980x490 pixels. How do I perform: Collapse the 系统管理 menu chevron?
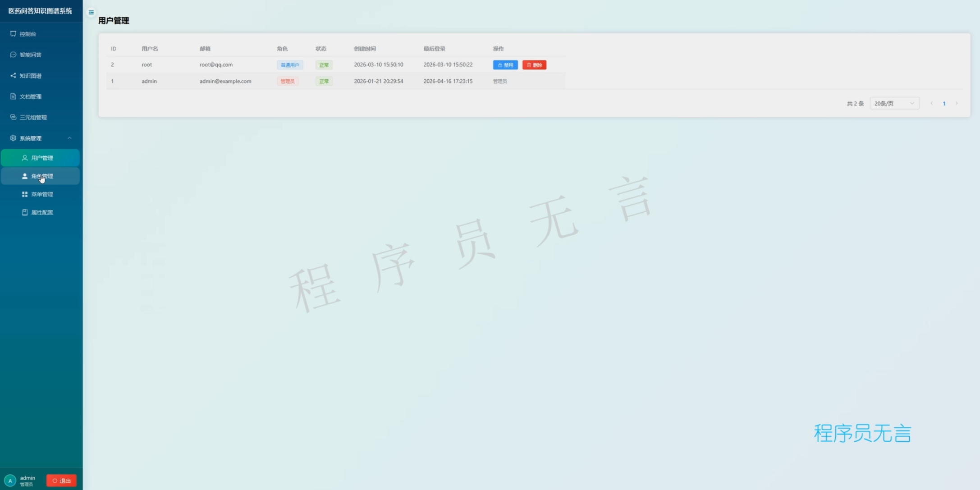[x=69, y=138]
